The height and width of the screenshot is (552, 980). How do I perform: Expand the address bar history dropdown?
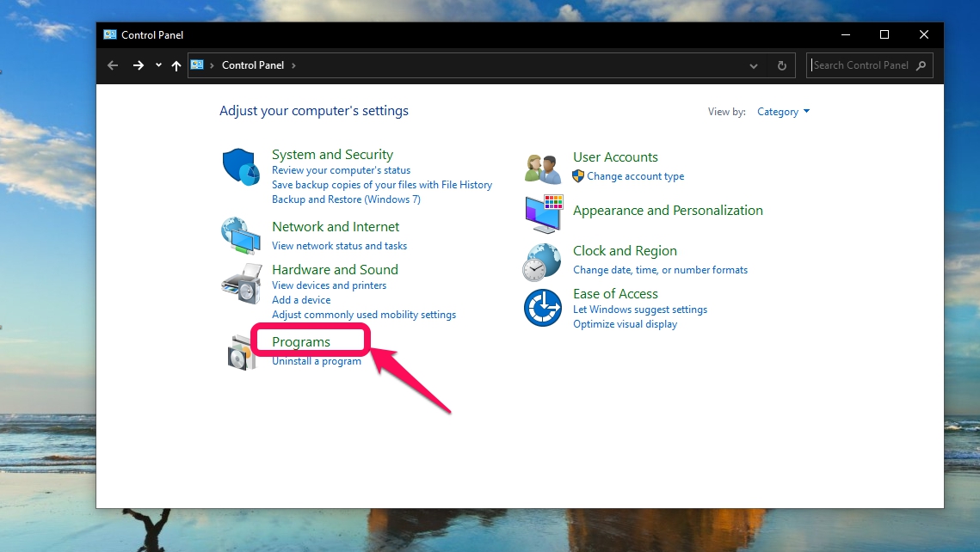pyautogui.click(x=754, y=66)
